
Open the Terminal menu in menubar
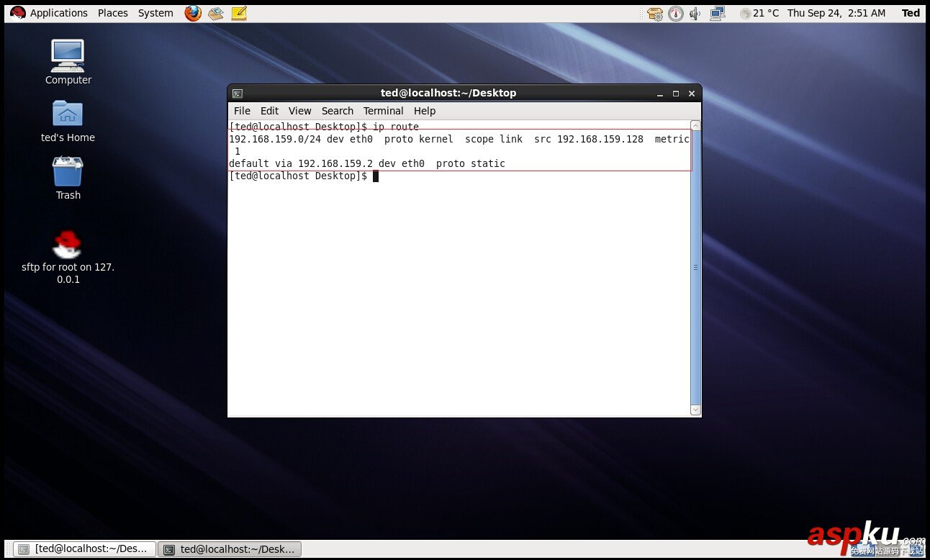pos(383,111)
